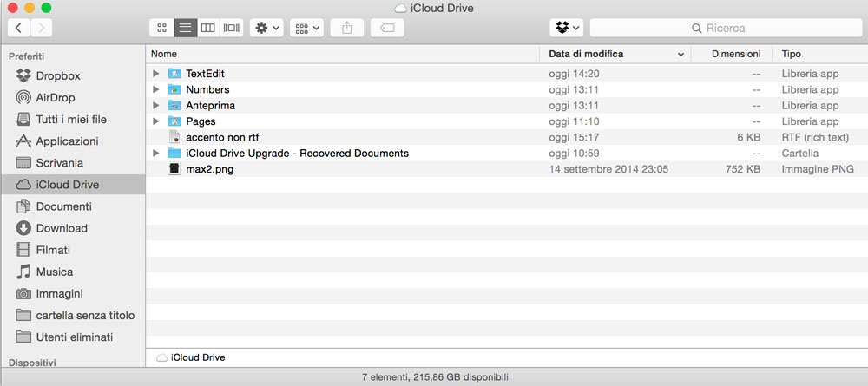Open the gear Action menu

point(266,28)
